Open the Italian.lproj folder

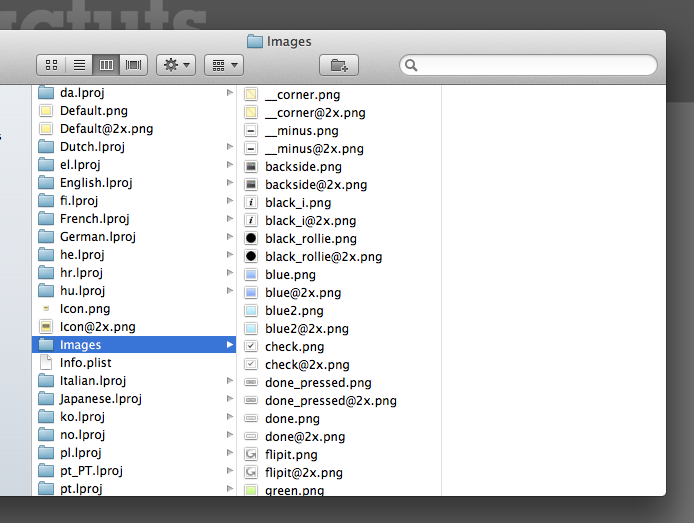(134, 381)
